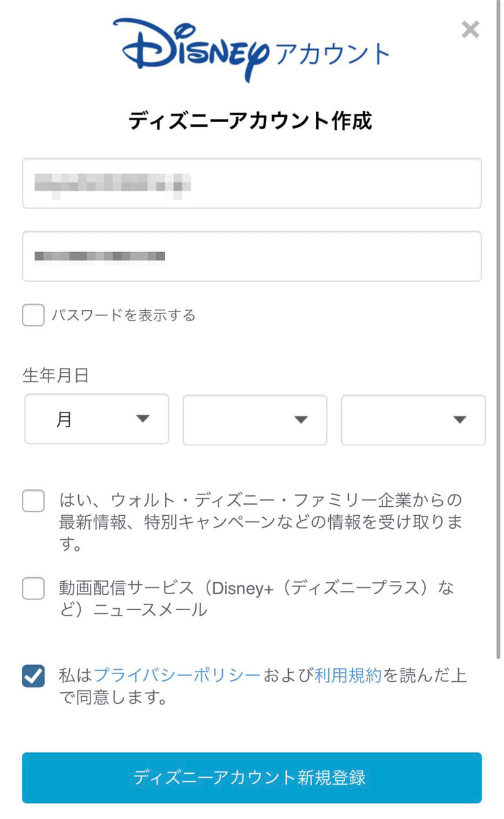
Task: Focus the first blurred email input field
Action: (x=251, y=184)
